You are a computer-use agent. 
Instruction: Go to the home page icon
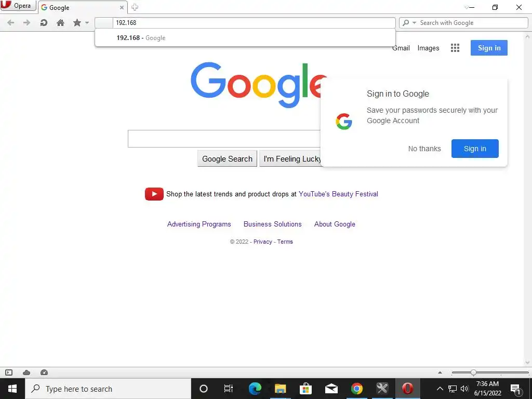[x=60, y=23]
